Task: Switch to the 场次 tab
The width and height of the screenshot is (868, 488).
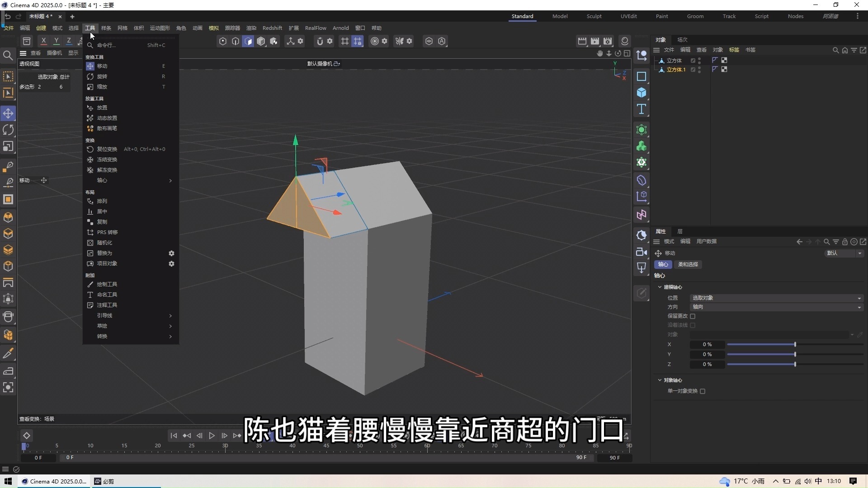Action: coord(682,40)
